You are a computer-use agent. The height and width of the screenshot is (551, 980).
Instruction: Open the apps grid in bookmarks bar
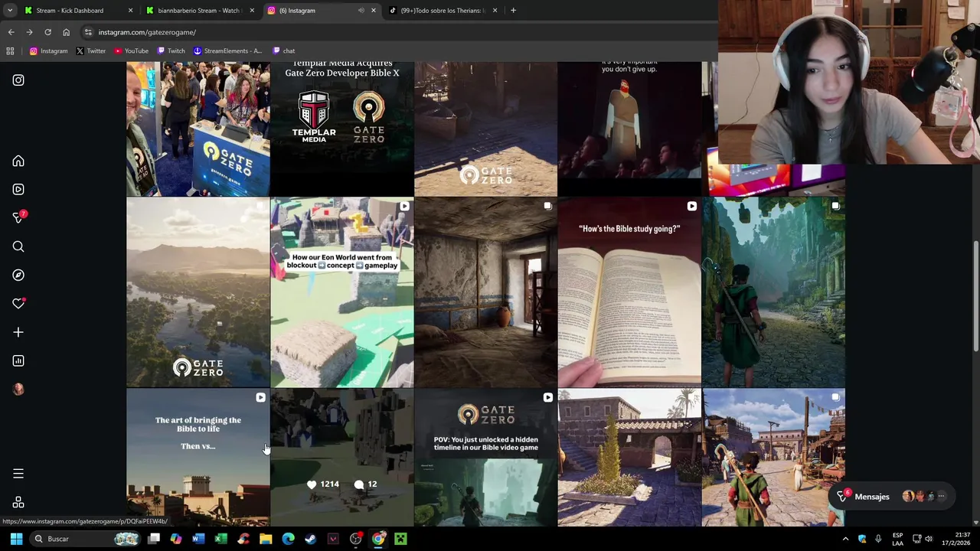coord(10,51)
